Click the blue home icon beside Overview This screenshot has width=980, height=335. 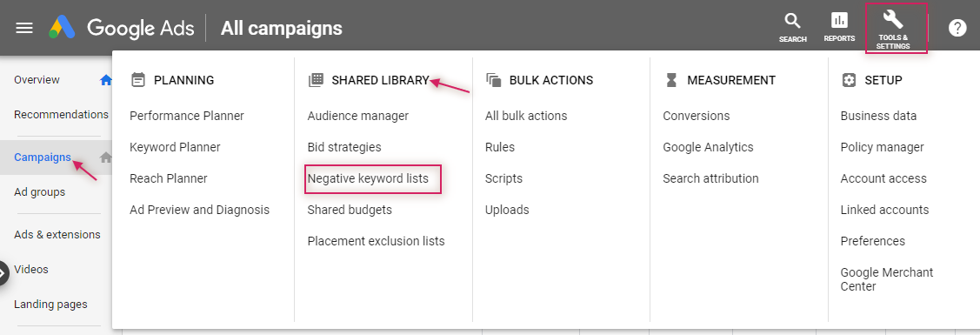105,80
